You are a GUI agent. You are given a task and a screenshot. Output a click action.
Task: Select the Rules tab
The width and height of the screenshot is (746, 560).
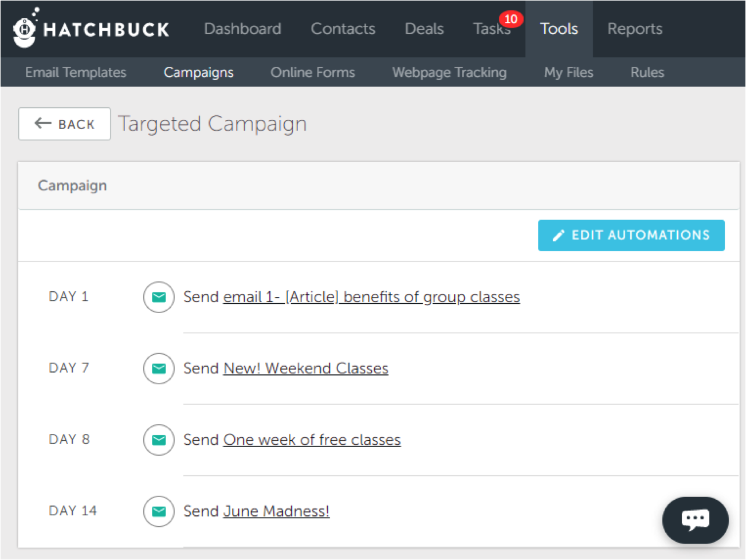click(647, 72)
